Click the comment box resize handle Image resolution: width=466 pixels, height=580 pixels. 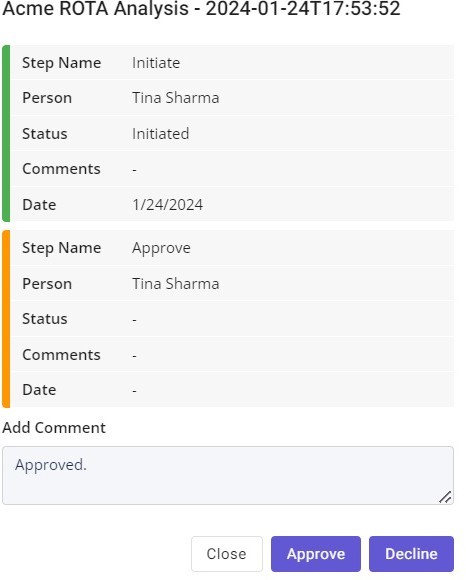pyautogui.click(x=445, y=497)
